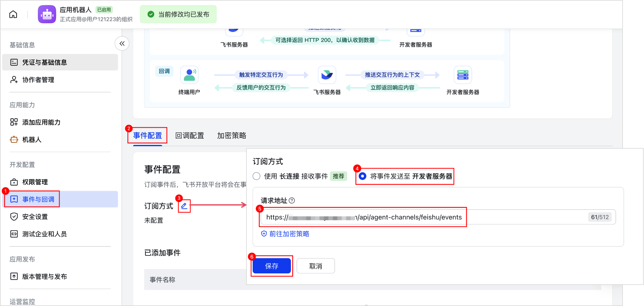
Task: Click the 协作者管理 person icon
Action: tap(14, 80)
